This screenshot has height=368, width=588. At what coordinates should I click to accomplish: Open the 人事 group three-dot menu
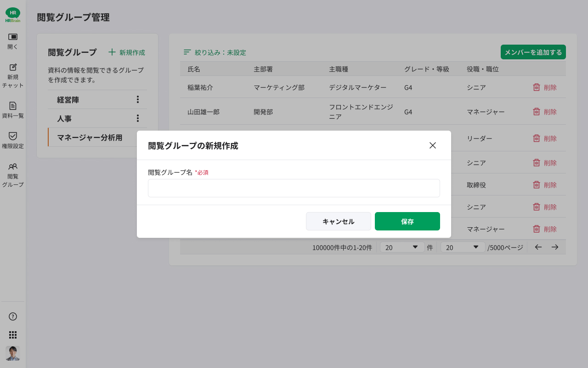[x=137, y=118]
